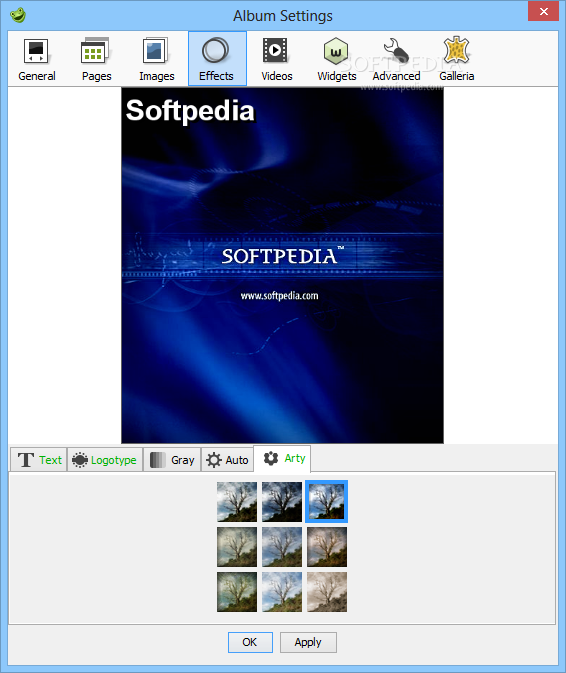Choose the green-tinted filter in bottom row left
Image resolution: width=566 pixels, height=673 pixels.
pyautogui.click(x=237, y=592)
